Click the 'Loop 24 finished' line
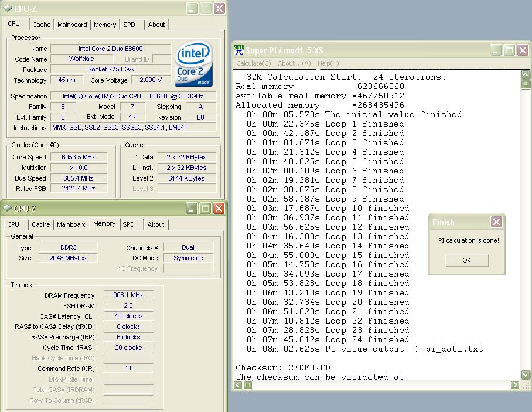The image size is (532, 412). point(328,339)
